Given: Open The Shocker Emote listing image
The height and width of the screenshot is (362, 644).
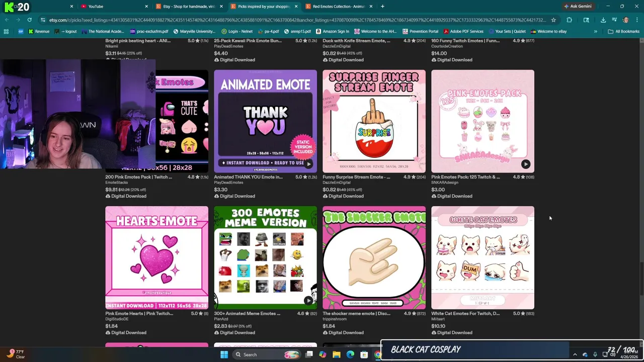Looking at the screenshot, I should click(x=374, y=257).
